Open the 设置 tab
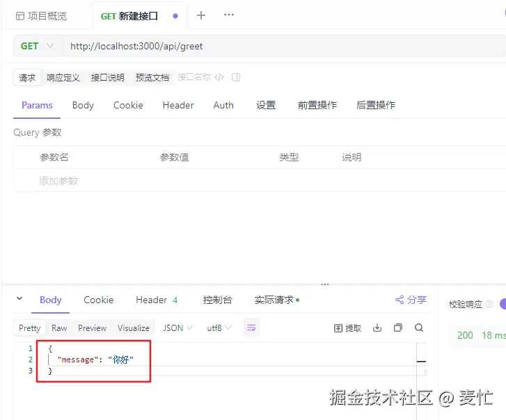 (266, 105)
